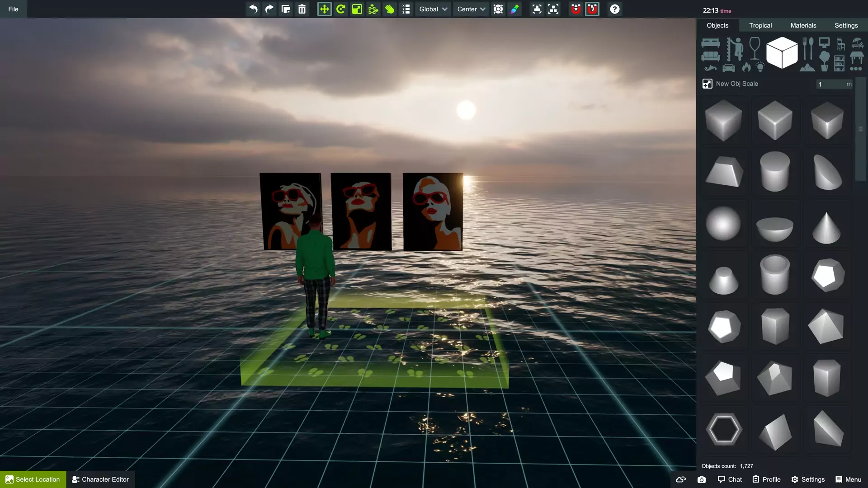Open the Settings tab in side panel
The image size is (868, 488).
(846, 25)
